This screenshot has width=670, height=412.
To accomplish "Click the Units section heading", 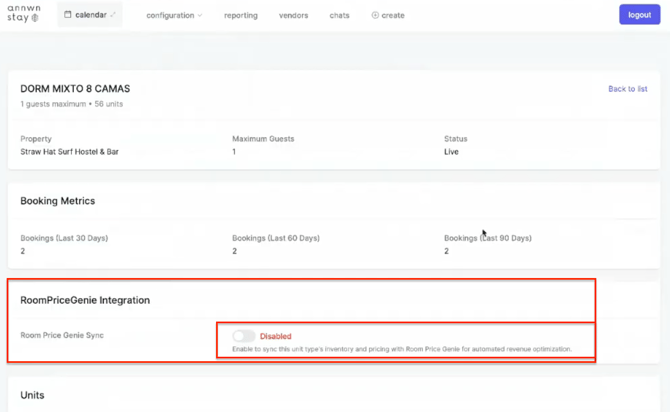I will (32, 395).
